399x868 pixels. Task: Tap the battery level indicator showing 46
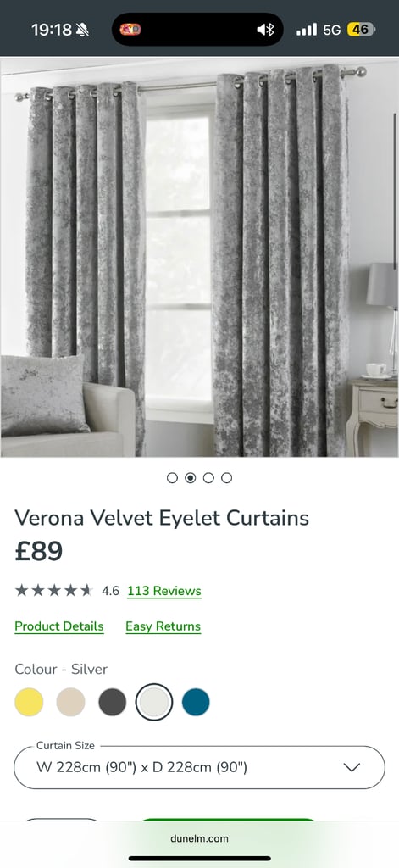362,30
